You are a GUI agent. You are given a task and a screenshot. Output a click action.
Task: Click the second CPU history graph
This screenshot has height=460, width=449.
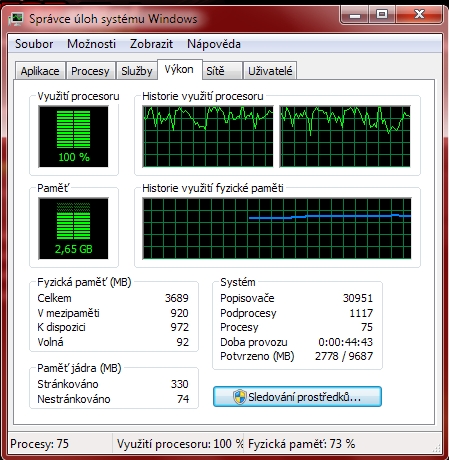click(x=345, y=136)
